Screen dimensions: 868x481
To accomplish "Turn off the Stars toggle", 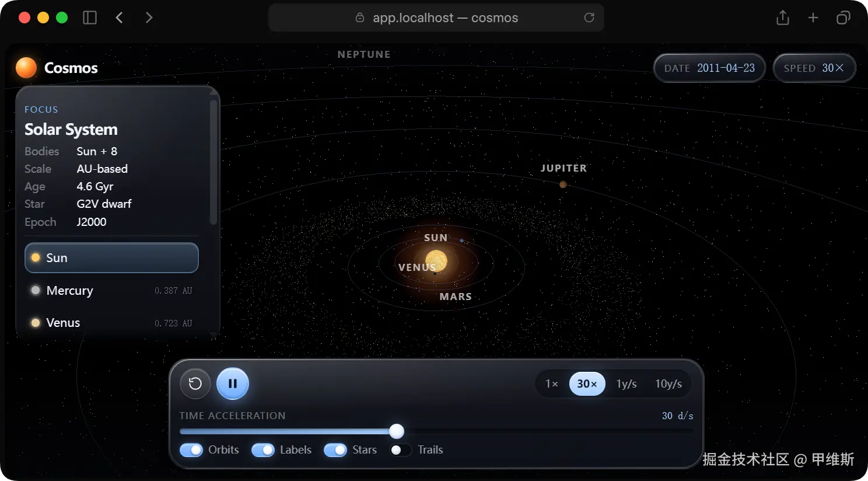I will click(335, 450).
